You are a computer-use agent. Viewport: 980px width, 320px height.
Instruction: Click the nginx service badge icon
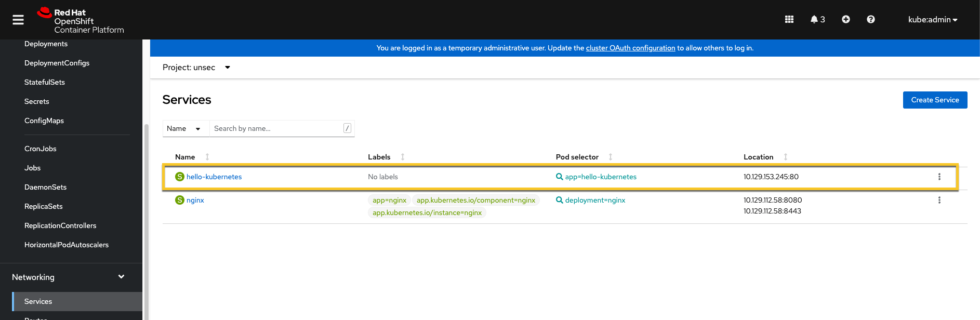coord(180,200)
